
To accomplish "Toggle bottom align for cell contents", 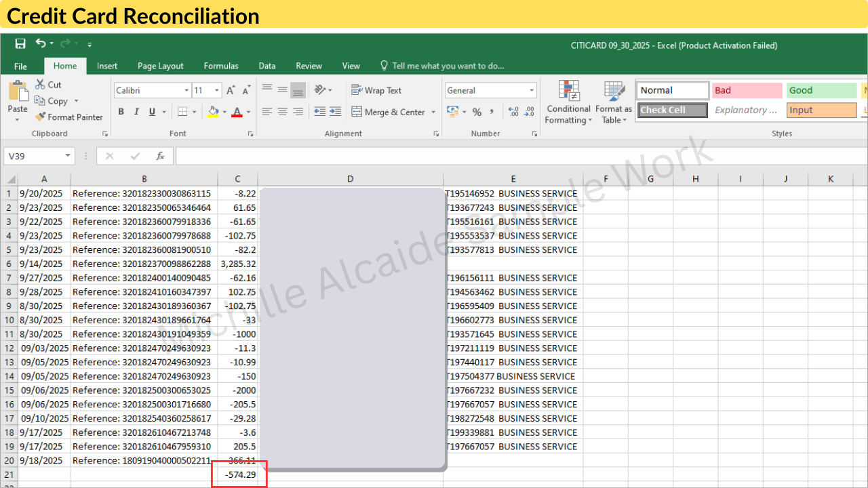I will click(298, 90).
